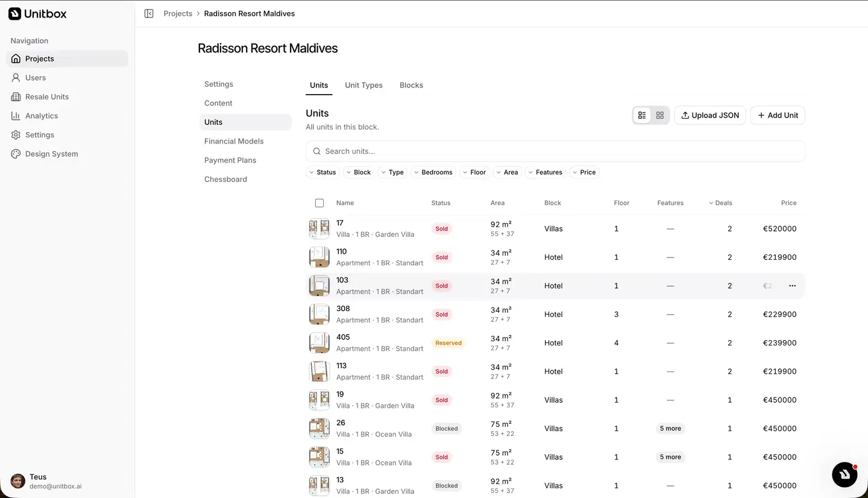The height and width of the screenshot is (498, 868).
Task: Open the Financial Models section
Action: click(x=245, y=141)
